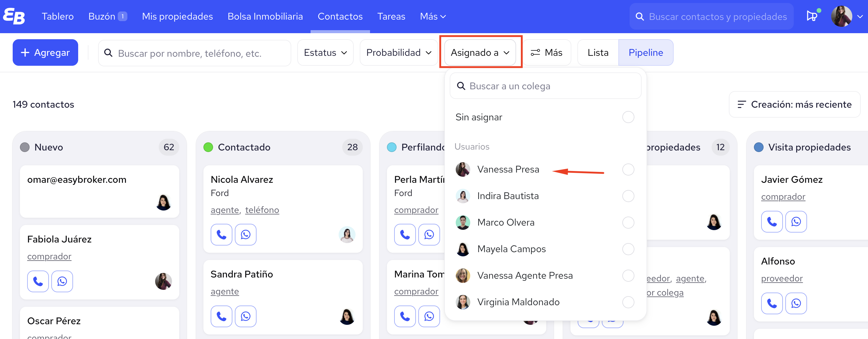Image resolution: width=868 pixels, height=339 pixels.
Task: Open WhatsApp for Javier Gómez
Action: pyautogui.click(x=796, y=221)
